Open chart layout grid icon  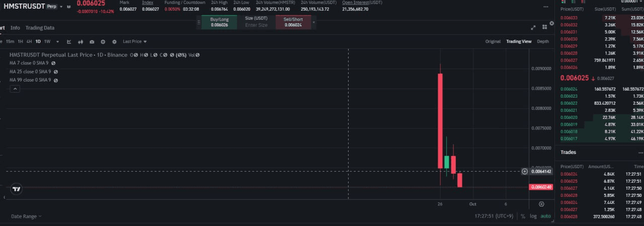[x=546, y=28]
